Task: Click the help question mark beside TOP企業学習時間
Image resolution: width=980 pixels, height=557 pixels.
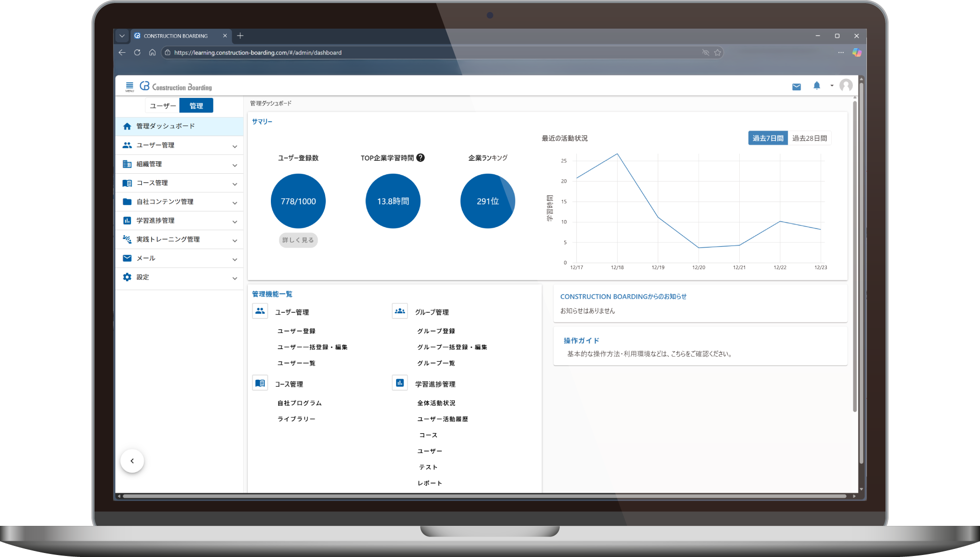Action: click(421, 158)
